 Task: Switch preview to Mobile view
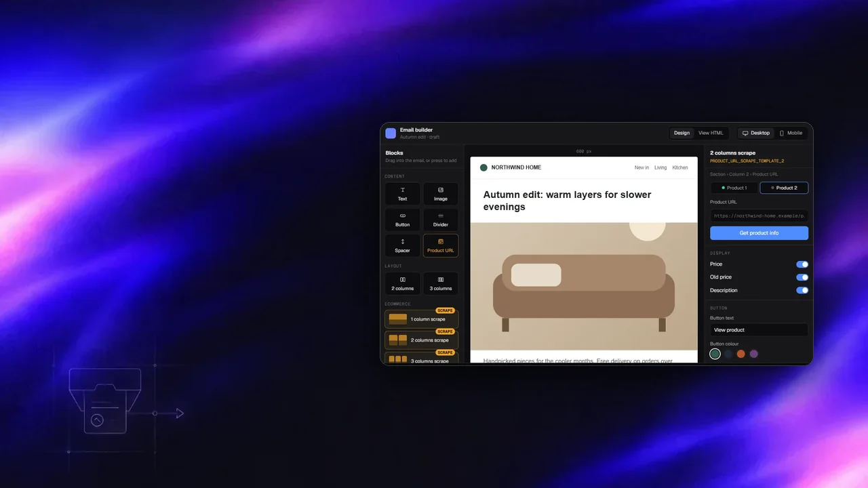pos(791,133)
